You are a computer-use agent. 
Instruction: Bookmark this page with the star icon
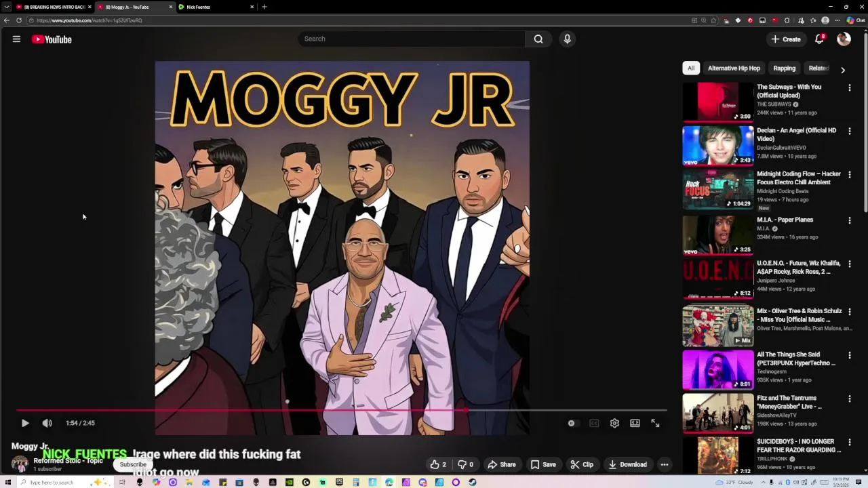click(x=713, y=20)
